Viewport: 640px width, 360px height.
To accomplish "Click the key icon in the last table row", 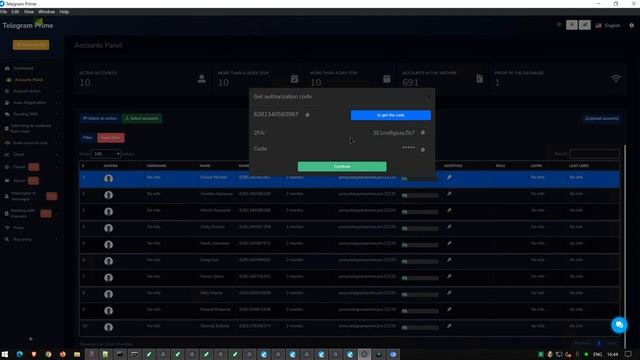I will [x=449, y=326].
